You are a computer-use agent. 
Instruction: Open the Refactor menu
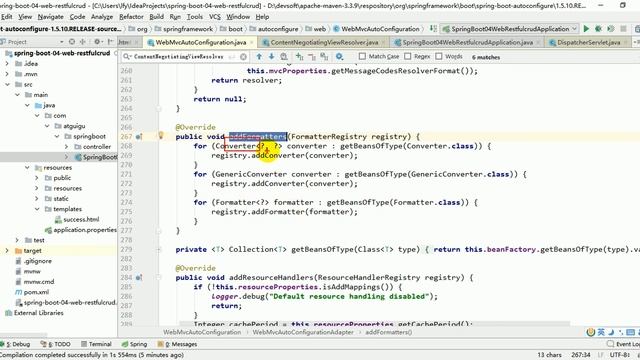(131, 17)
